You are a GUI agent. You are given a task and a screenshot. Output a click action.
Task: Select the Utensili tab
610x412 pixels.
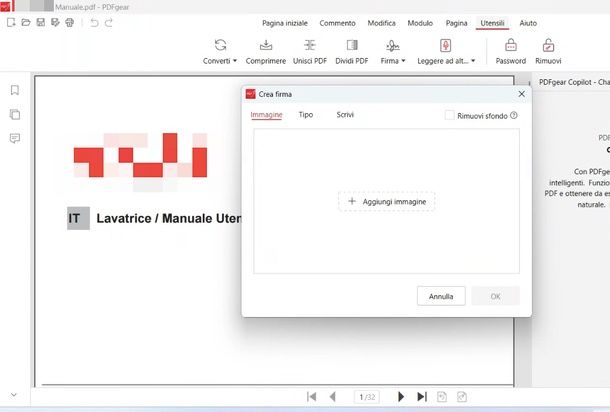(492, 23)
